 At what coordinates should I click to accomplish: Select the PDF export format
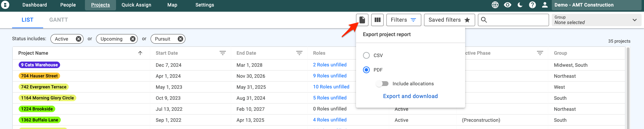[x=366, y=70]
